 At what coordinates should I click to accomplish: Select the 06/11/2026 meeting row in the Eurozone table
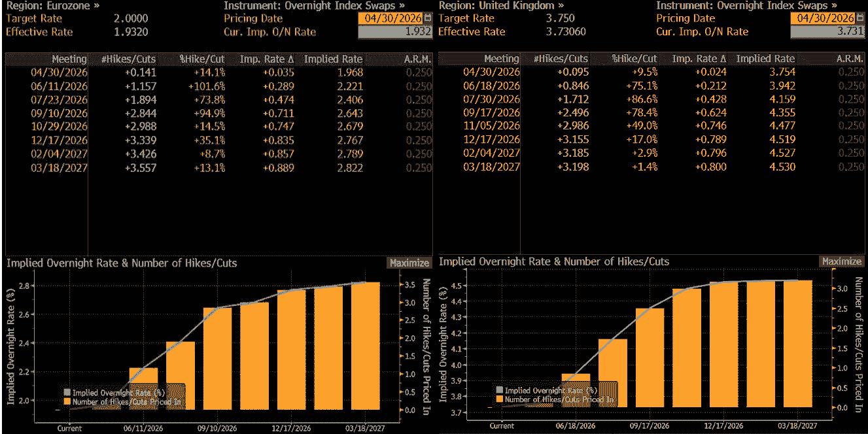click(x=218, y=86)
